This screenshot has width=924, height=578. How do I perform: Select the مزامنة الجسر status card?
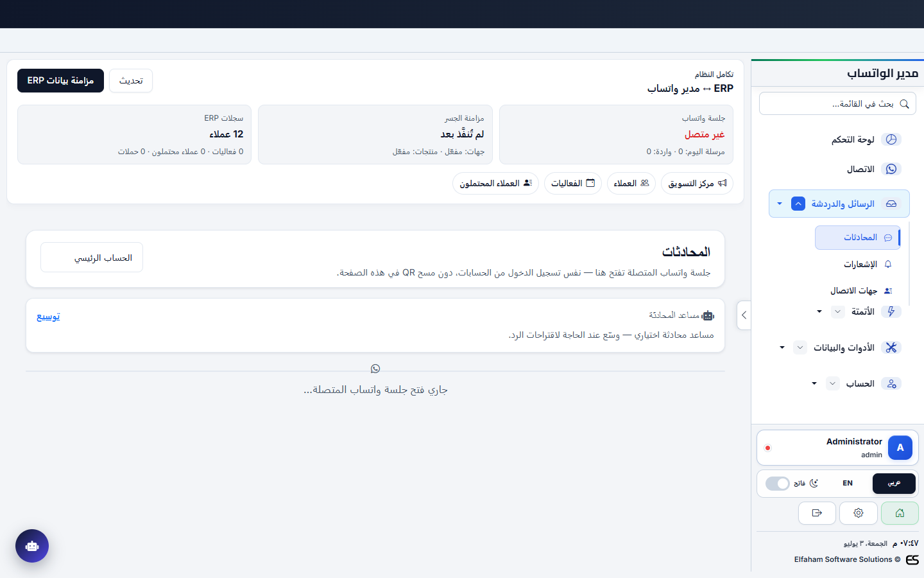375,135
